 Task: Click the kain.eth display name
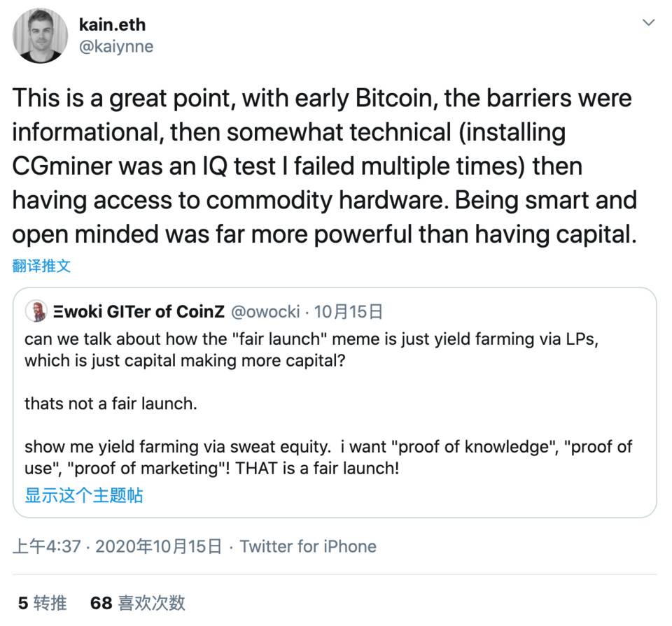point(112,24)
